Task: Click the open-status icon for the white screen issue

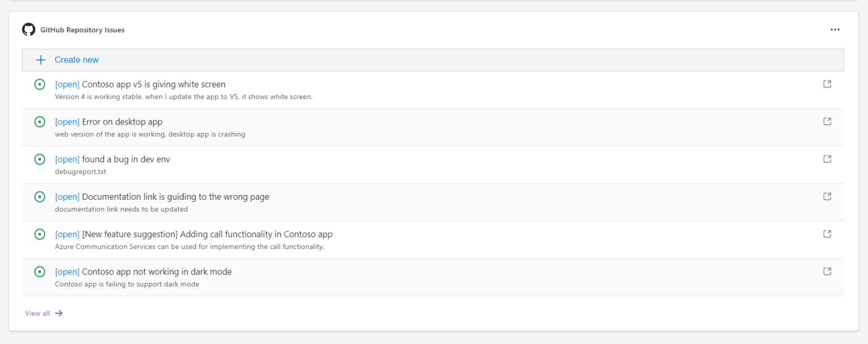Action: [40, 84]
